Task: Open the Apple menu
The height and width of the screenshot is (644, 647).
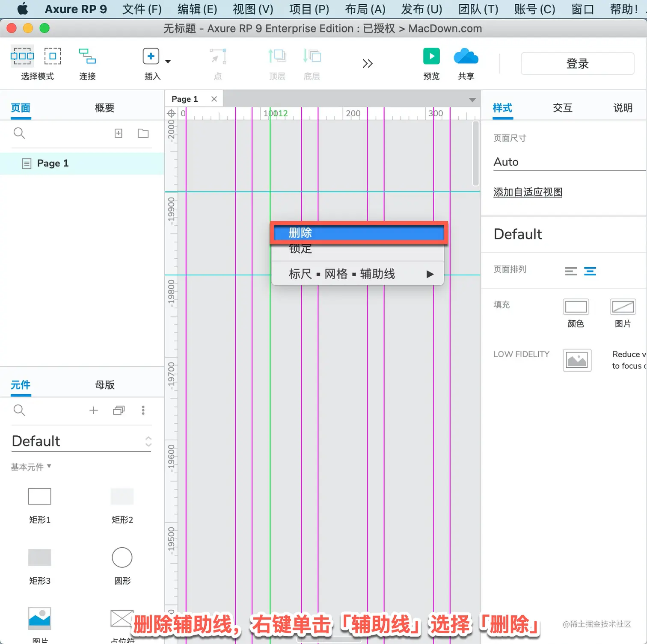Action: click(23, 9)
